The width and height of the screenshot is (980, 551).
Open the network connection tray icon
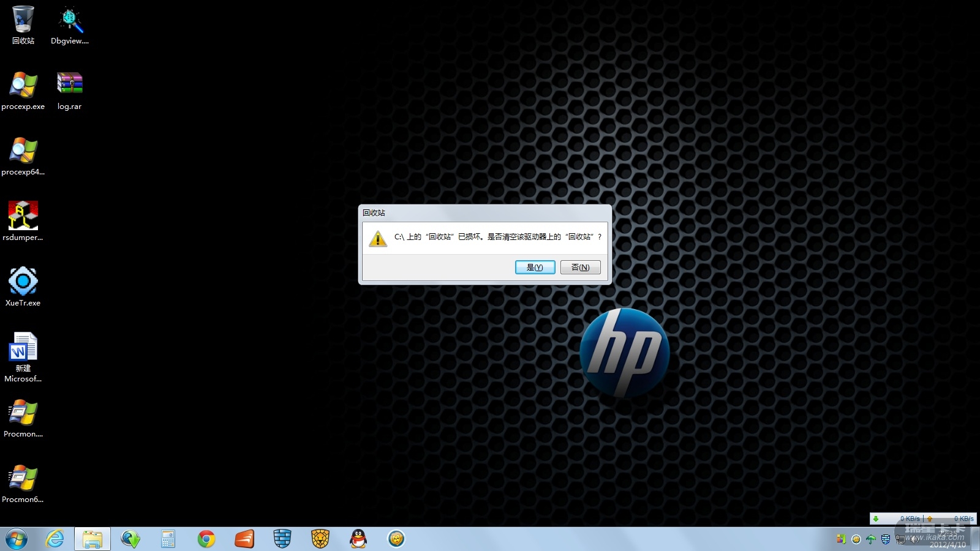pos(900,539)
